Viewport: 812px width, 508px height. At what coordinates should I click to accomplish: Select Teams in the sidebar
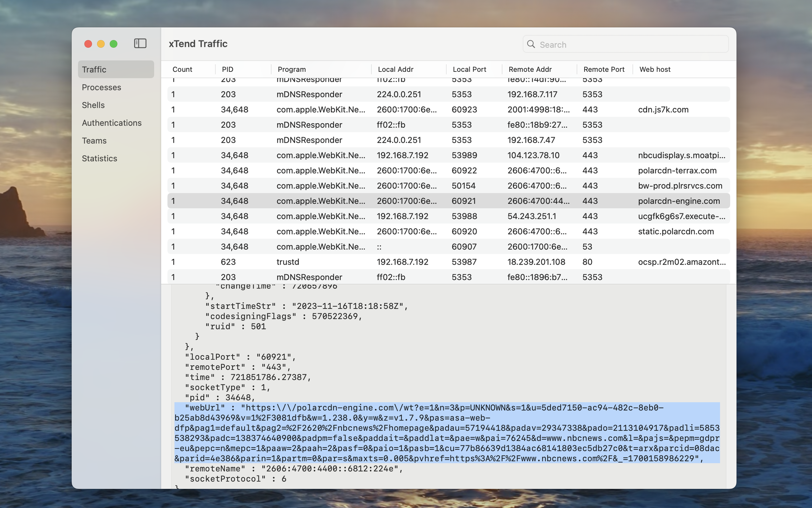tap(94, 141)
